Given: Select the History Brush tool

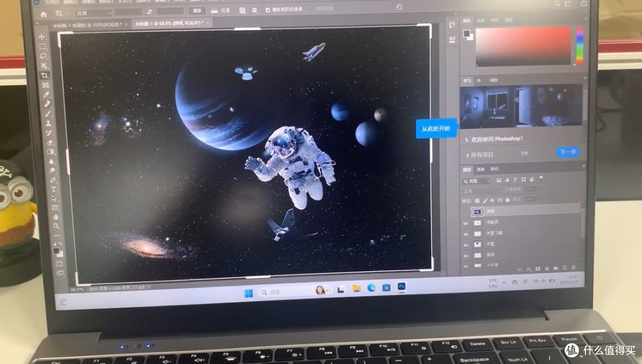Looking at the screenshot, I should click(x=49, y=133).
